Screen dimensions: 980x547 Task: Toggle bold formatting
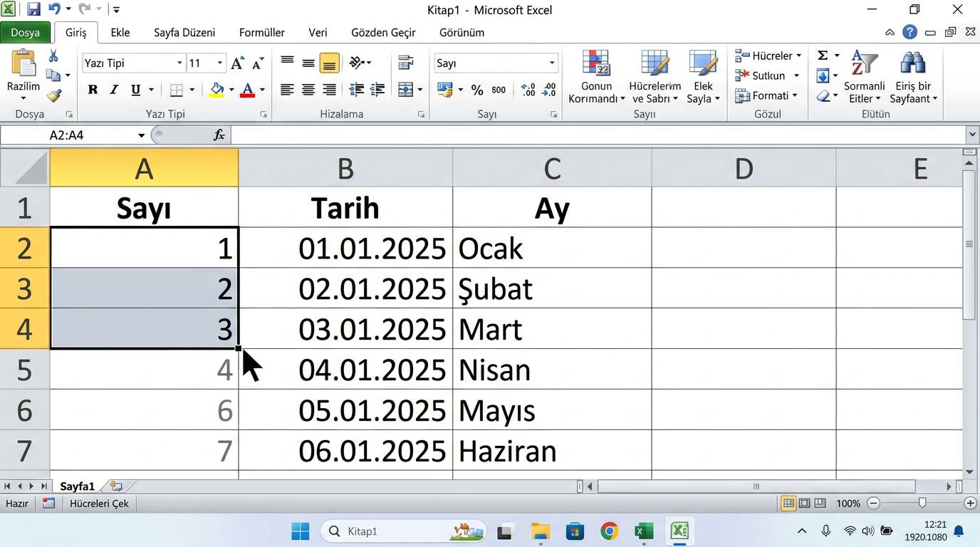click(x=93, y=90)
